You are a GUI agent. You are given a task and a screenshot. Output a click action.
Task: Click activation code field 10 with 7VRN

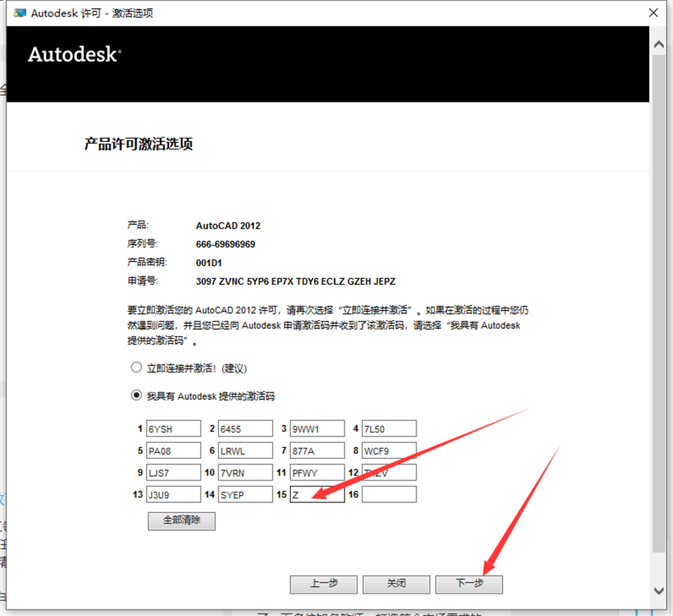tap(245, 472)
